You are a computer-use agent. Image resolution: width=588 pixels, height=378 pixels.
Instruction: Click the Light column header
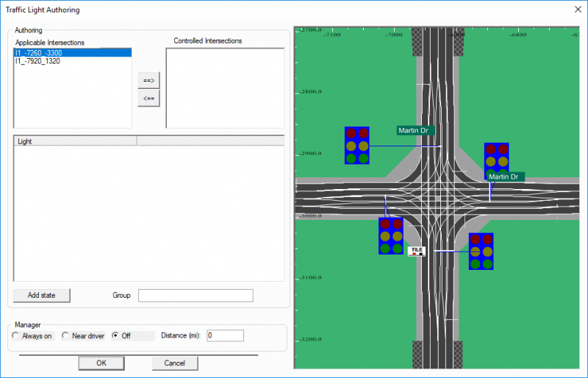(x=74, y=140)
